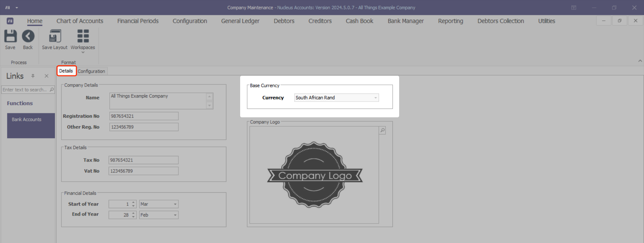The image size is (644, 243).
Task: Click the Vat No input field
Action: tap(144, 171)
